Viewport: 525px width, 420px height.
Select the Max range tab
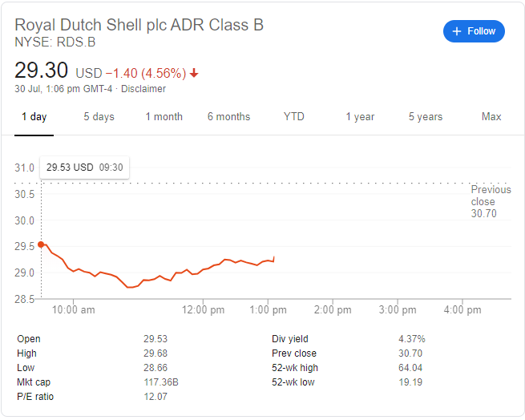coord(491,116)
